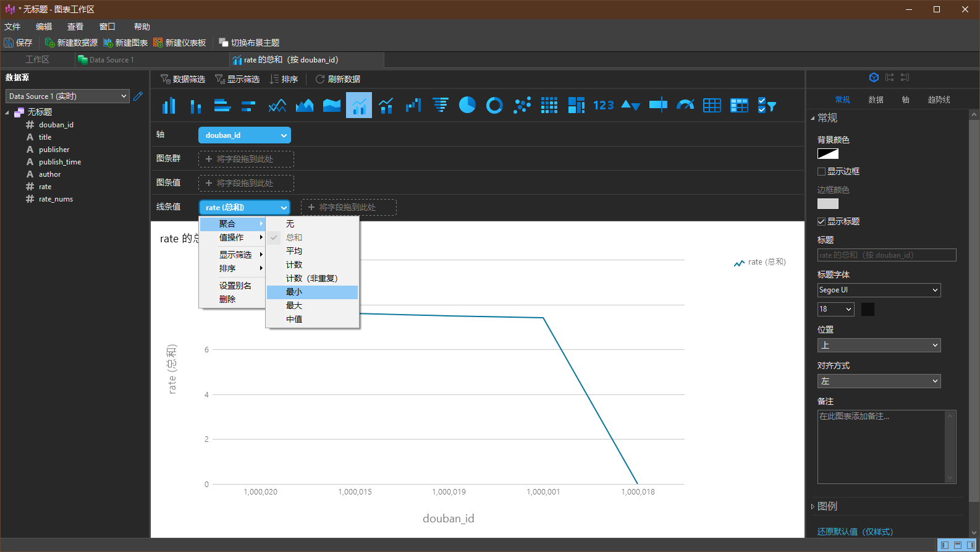Click New Chart (新建图表) toolbar button

125,43
